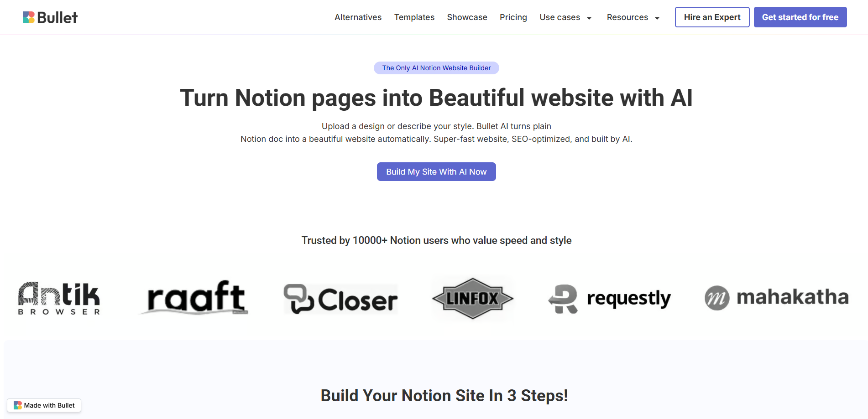The image size is (868, 419).
Task: Click the AI Notion Website Builder pill
Action: point(436,67)
